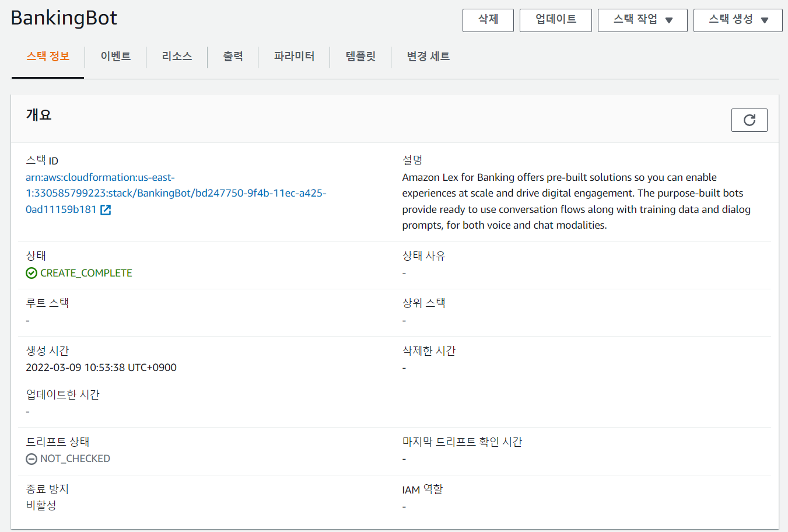Viewport: 788px width, 532px height.
Task: Open the 변경 세트 tab
Action: 428,57
